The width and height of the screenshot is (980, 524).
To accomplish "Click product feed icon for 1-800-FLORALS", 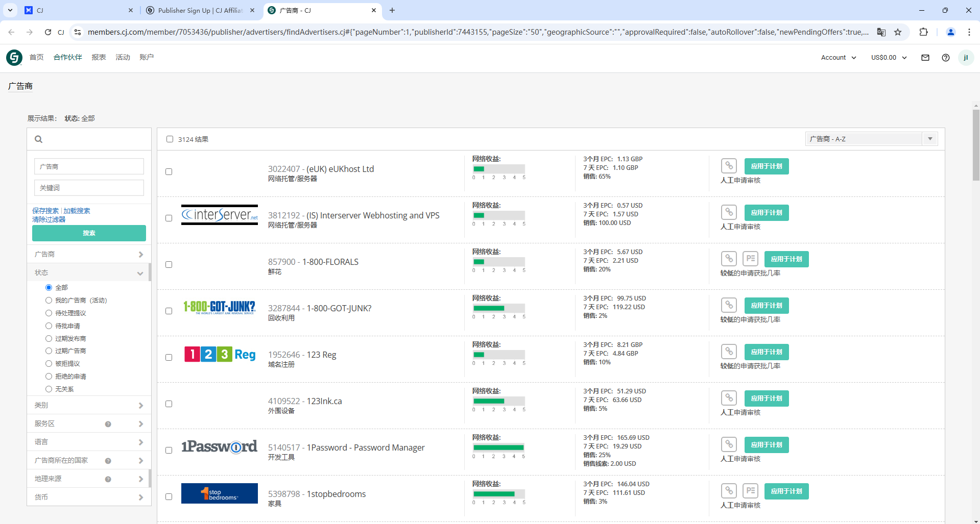I will [x=750, y=259].
